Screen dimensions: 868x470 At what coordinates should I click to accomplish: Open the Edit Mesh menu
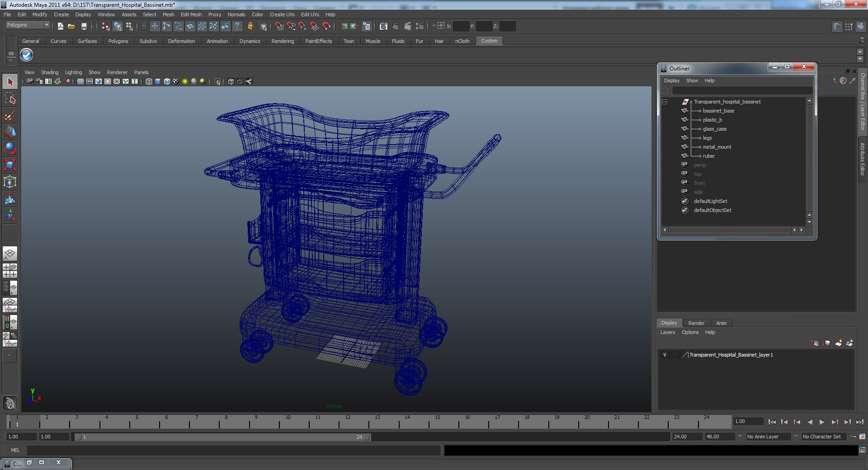tap(191, 14)
